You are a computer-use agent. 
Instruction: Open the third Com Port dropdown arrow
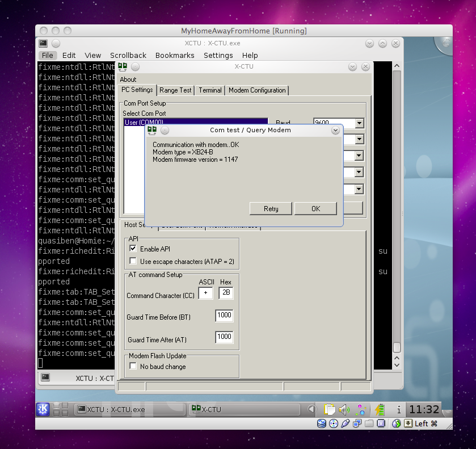pyautogui.click(x=360, y=156)
